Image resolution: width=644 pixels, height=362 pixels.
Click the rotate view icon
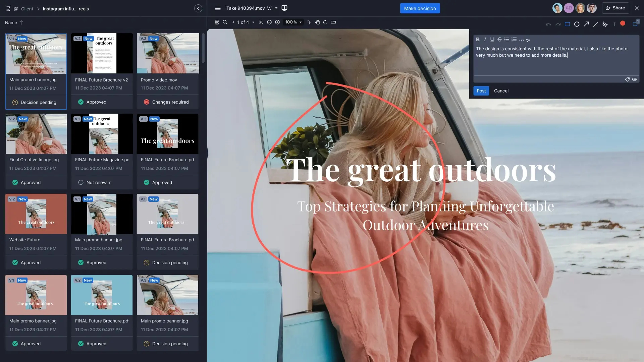pyautogui.click(x=325, y=22)
